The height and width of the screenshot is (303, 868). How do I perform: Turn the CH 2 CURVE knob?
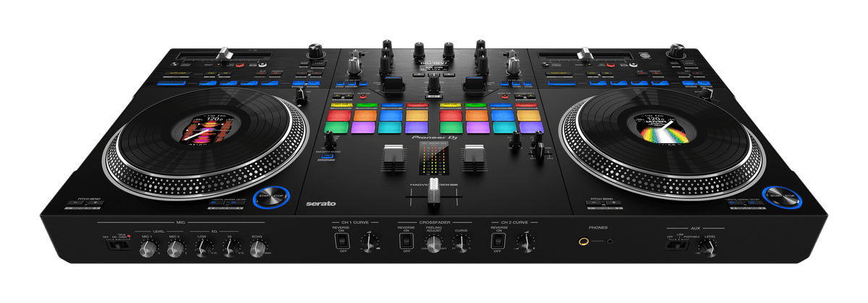point(527,242)
